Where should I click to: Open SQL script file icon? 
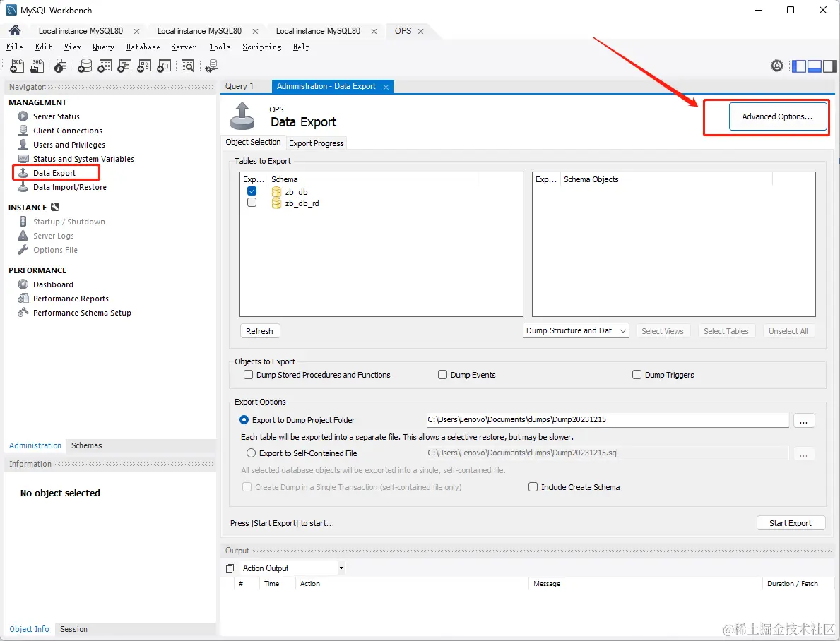[x=37, y=66]
